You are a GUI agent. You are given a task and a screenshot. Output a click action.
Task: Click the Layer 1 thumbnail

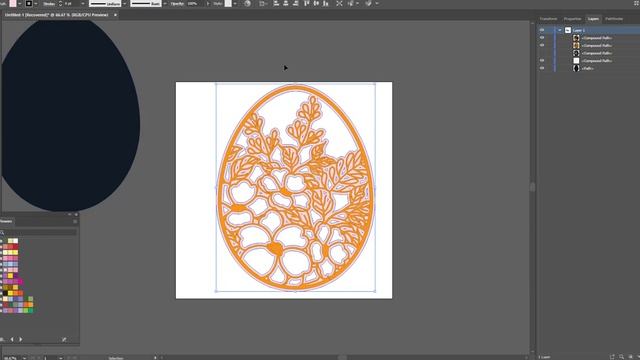568,30
